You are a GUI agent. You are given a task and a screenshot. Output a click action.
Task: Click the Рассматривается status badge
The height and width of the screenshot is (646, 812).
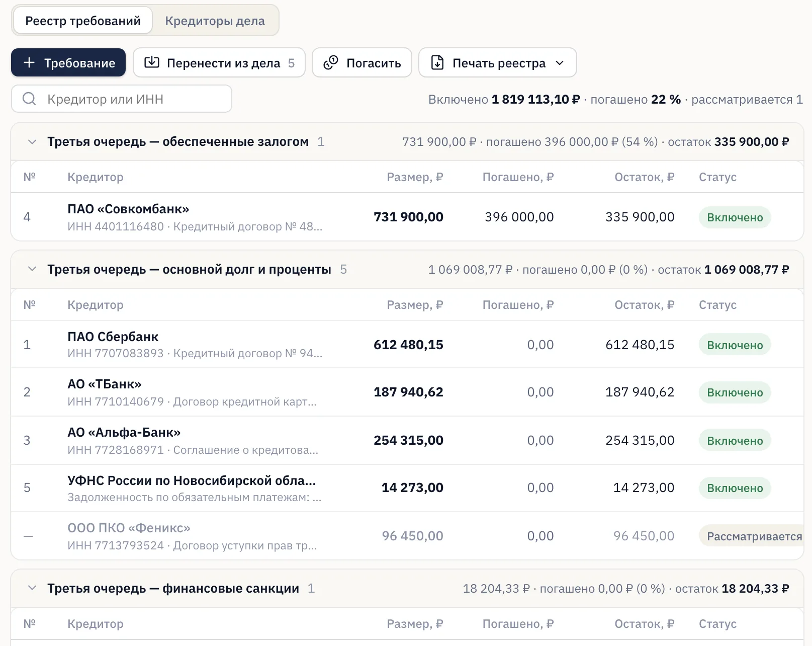(x=752, y=536)
